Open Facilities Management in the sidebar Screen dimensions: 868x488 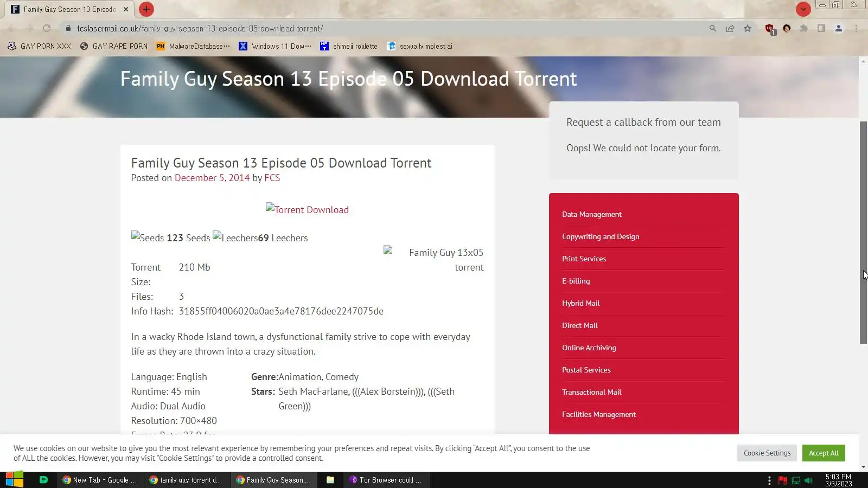(x=599, y=414)
